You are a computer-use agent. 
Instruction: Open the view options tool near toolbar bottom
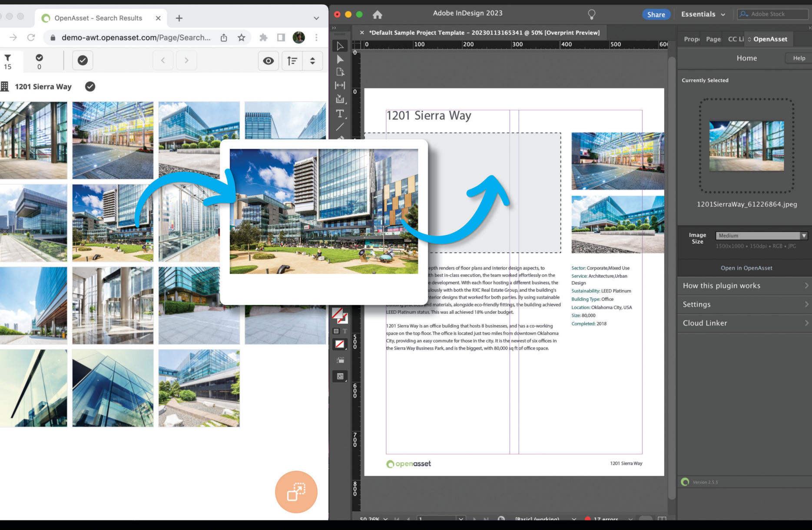point(340,360)
